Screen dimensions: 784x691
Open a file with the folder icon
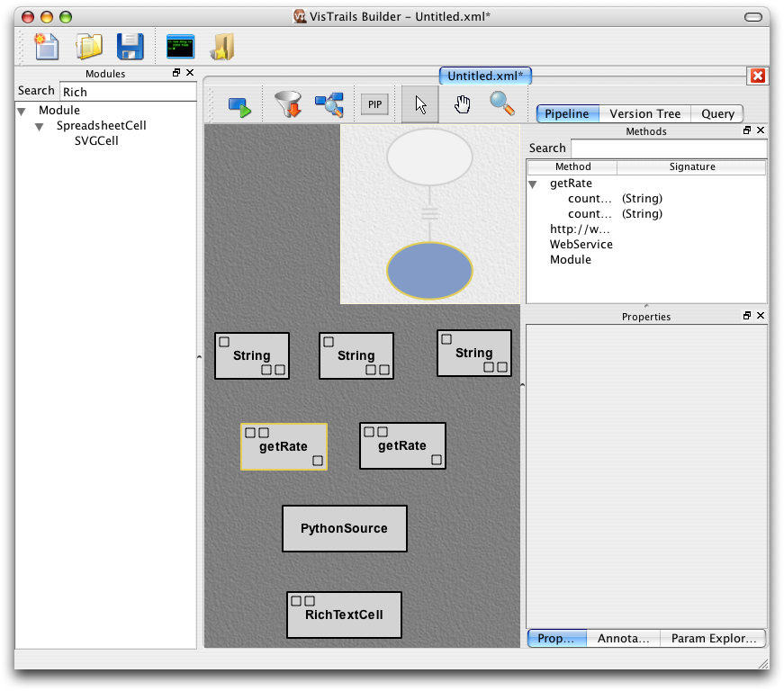pos(88,47)
